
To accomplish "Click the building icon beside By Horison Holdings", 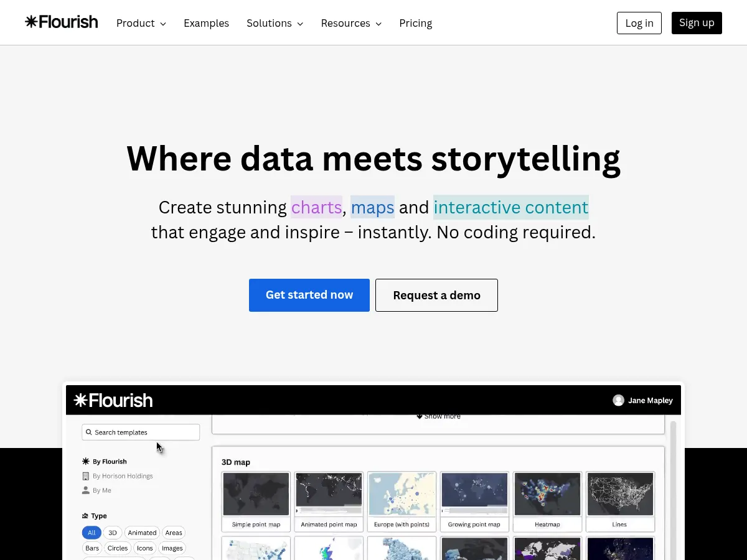I will tap(86, 476).
